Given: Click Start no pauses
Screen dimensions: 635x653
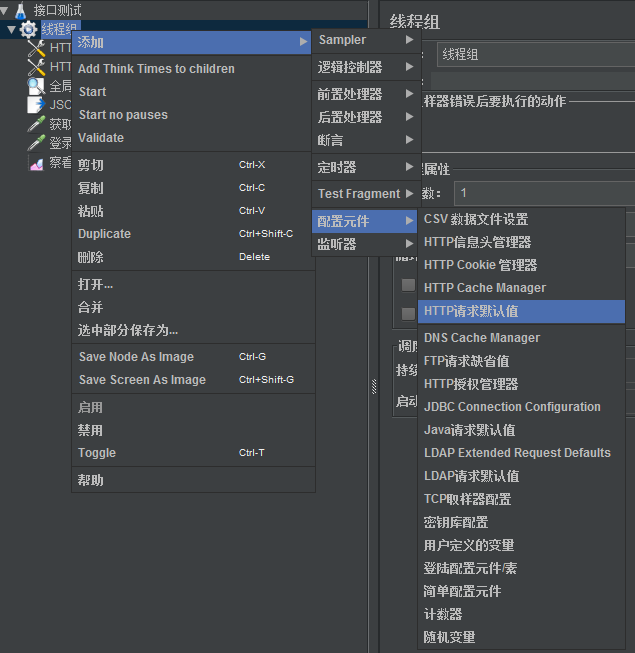Looking at the screenshot, I should click(x=193, y=115).
